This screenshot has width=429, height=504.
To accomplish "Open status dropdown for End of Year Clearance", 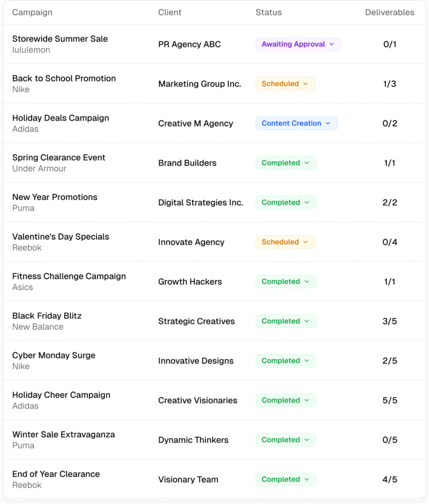I will (x=285, y=479).
